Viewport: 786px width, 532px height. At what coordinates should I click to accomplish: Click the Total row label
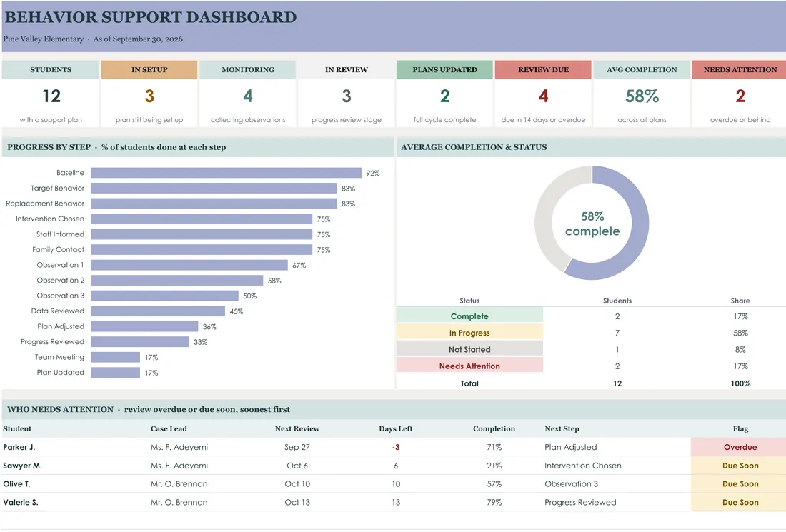(469, 383)
